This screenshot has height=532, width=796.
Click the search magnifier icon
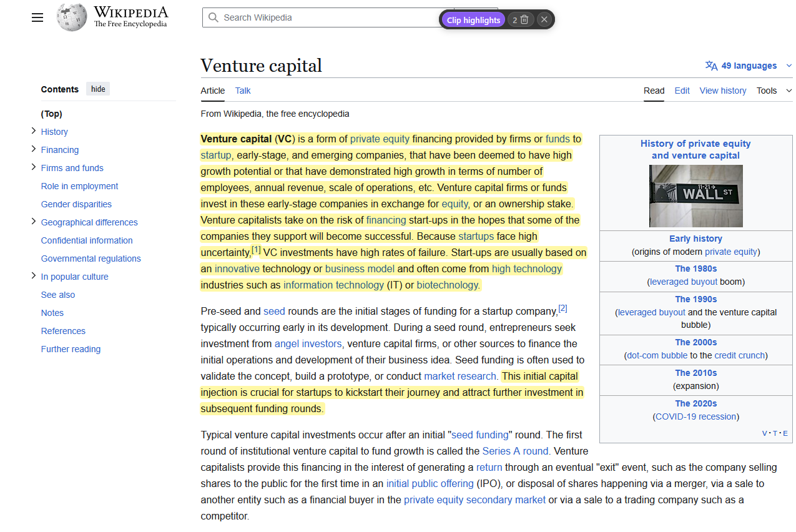[214, 17]
